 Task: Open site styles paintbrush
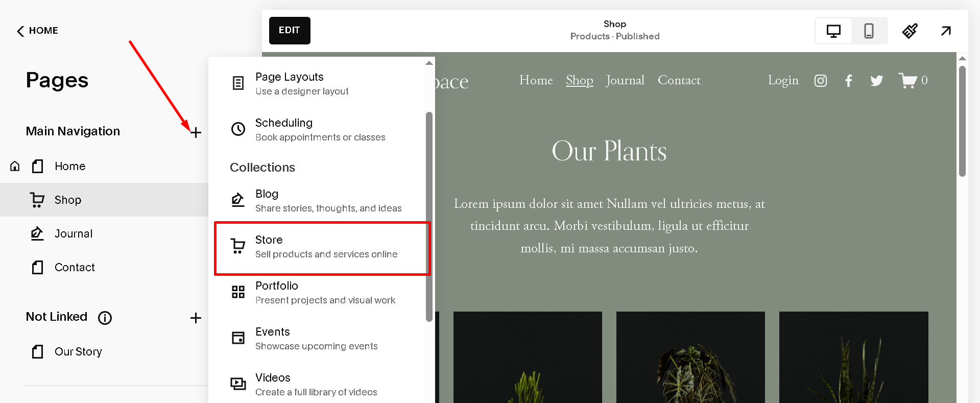click(x=910, y=31)
